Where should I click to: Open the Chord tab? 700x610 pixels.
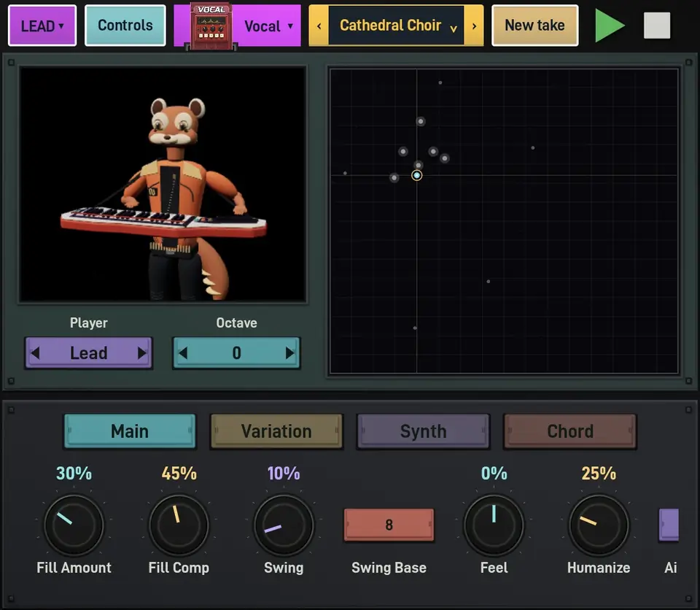pos(570,431)
